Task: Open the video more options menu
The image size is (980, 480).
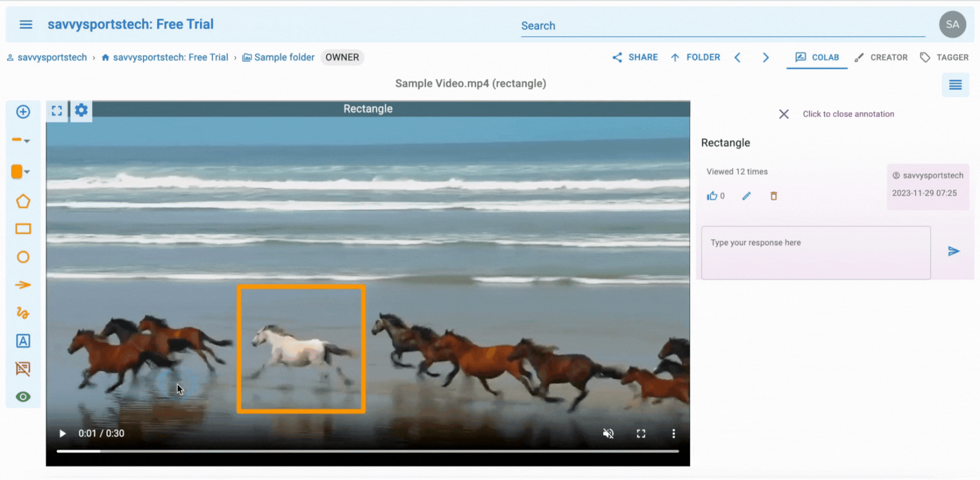Action: 674,434
